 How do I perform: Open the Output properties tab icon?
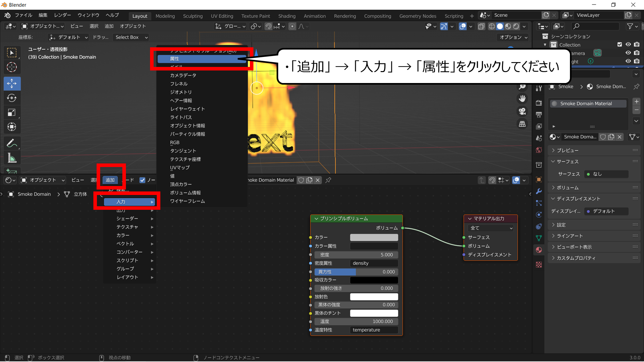click(539, 115)
